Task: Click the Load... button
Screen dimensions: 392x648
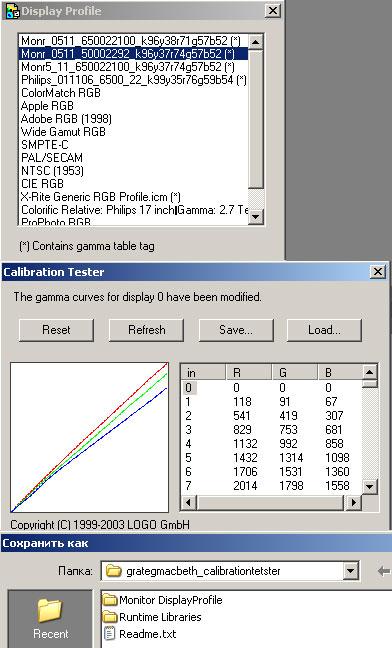Action: (x=324, y=330)
